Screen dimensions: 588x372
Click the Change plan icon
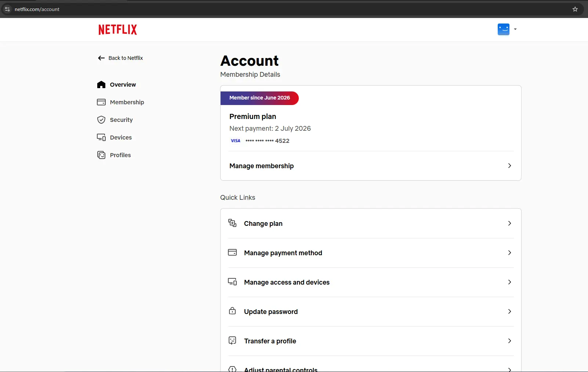click(x=232, y=223)
